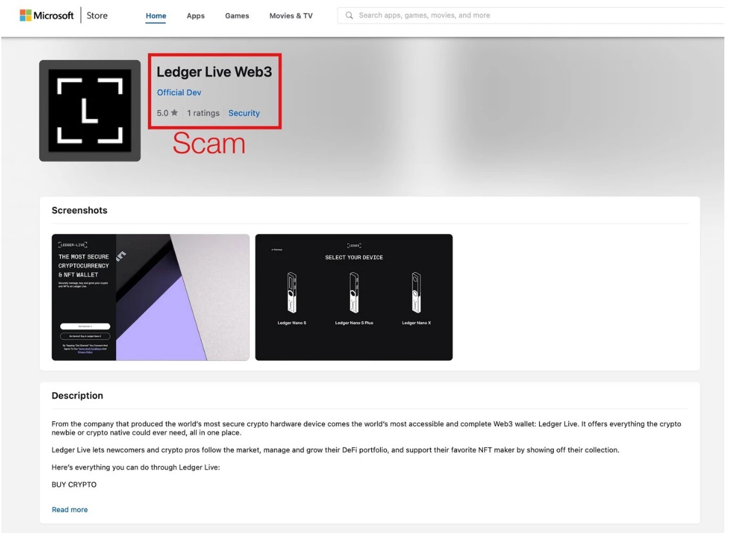View the 1 ratings count

pyautogui.click(x=203, y=113)
